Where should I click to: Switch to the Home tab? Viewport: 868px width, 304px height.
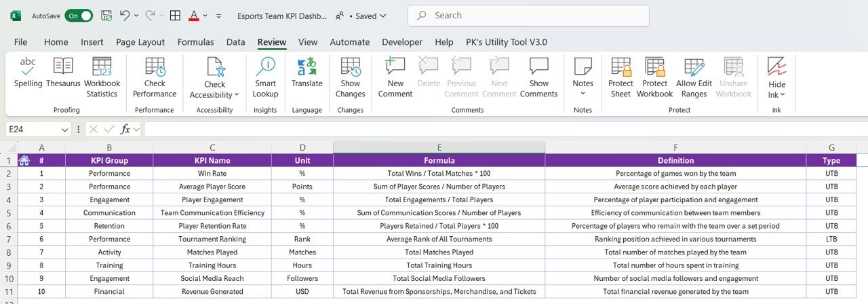[56, 42]
